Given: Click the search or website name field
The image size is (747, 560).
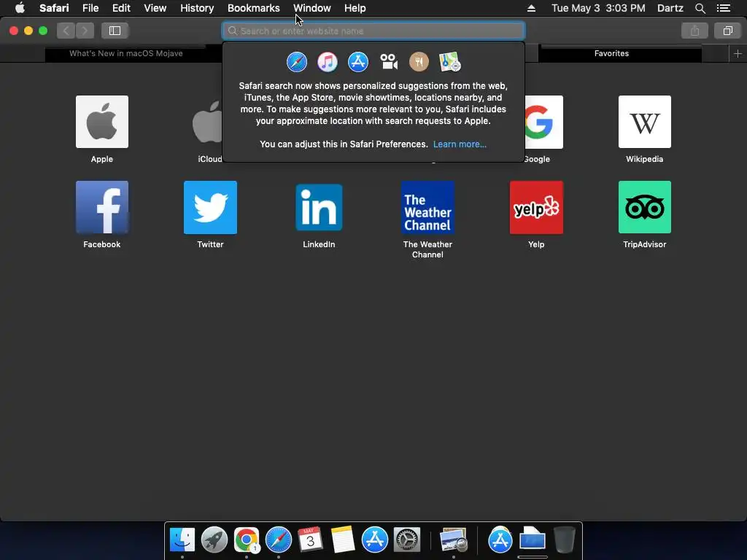Looking at the screenshot, I should 373,31.
